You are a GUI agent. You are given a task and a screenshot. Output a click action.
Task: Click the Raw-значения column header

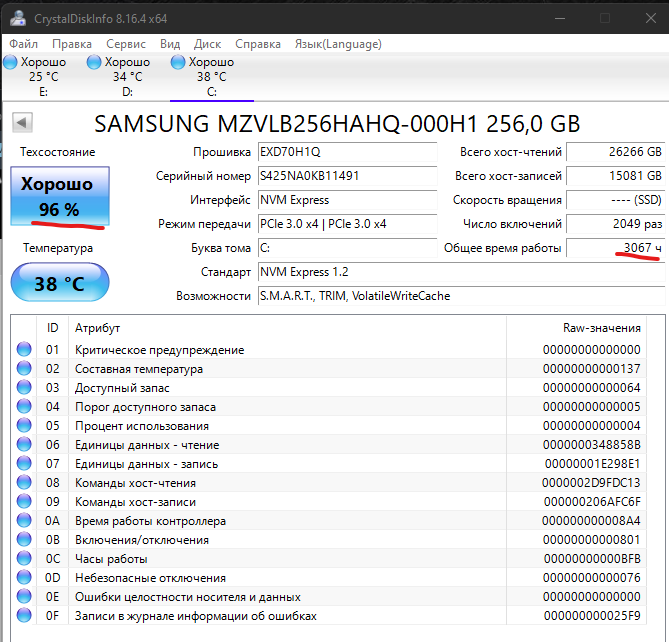576,328
